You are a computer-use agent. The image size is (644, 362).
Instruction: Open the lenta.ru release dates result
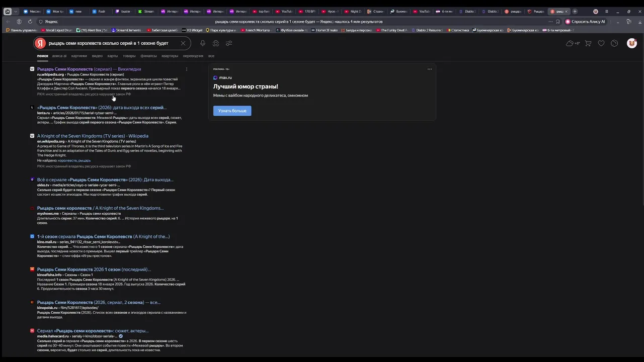coord(102,108)
